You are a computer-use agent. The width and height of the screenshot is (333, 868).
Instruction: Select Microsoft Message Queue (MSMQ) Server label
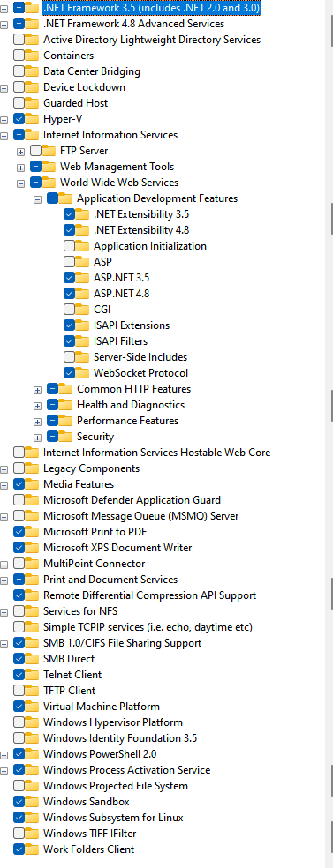(x=140, y=516)
